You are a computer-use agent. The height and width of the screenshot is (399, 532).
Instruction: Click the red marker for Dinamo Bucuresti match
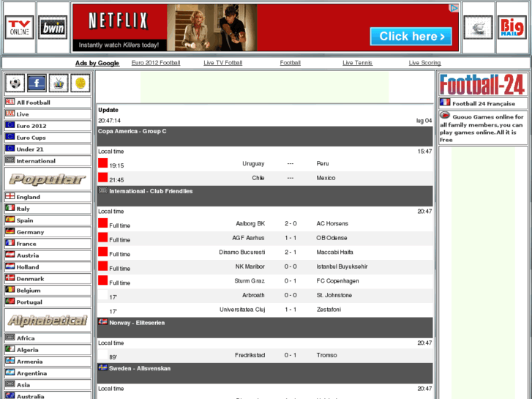pos(102,252)
